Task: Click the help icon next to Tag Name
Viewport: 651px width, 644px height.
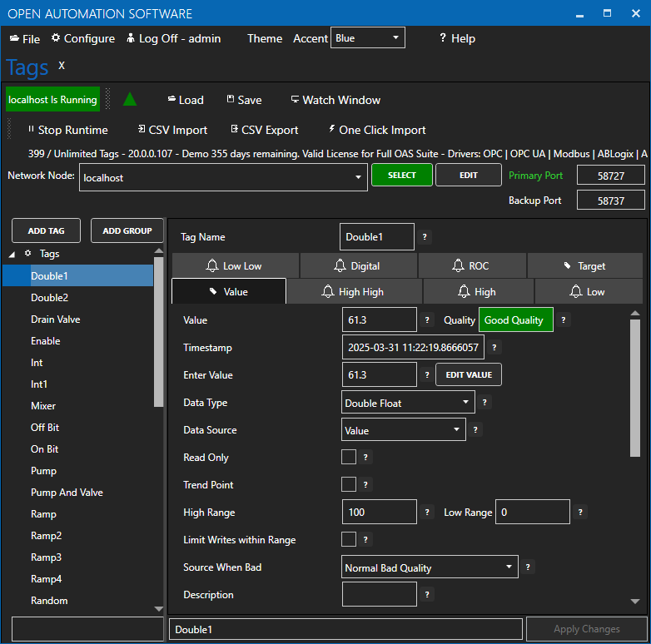Action: (x=425, y=237)
